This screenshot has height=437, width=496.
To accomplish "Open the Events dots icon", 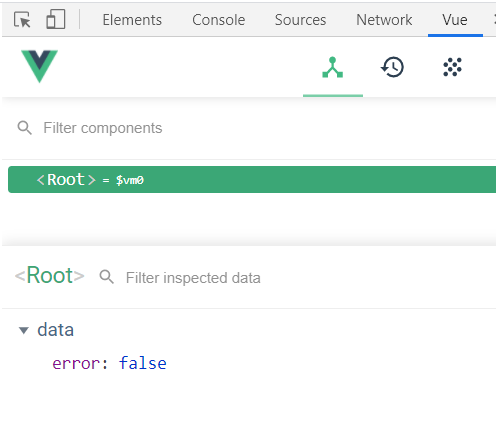I will tap(452, 67).
